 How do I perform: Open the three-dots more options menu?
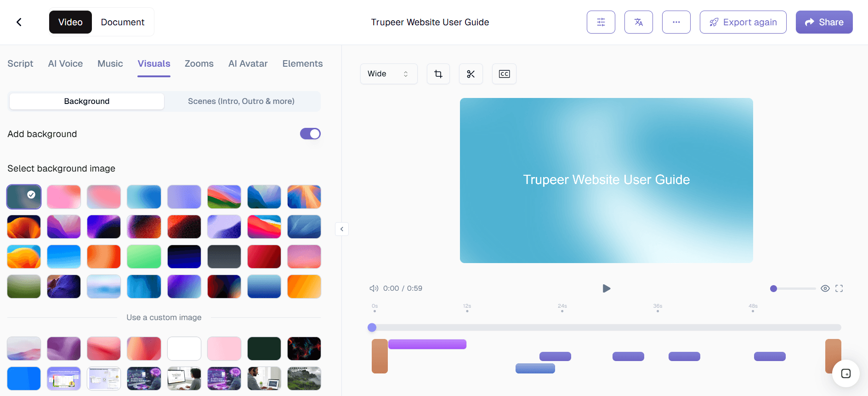[x=676, y=22]
